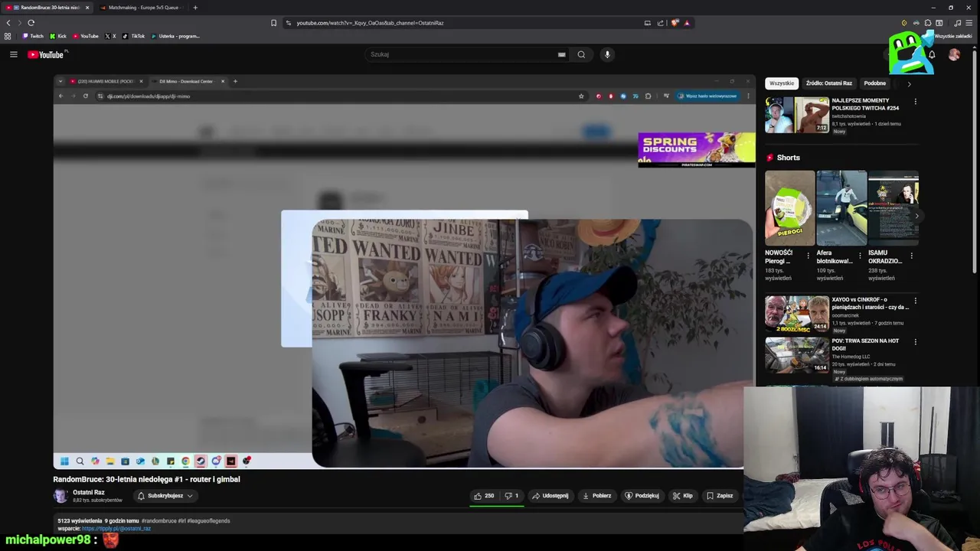Click the Zapisz save button
The width and height of the screenshot is (980, 551).
720,496
